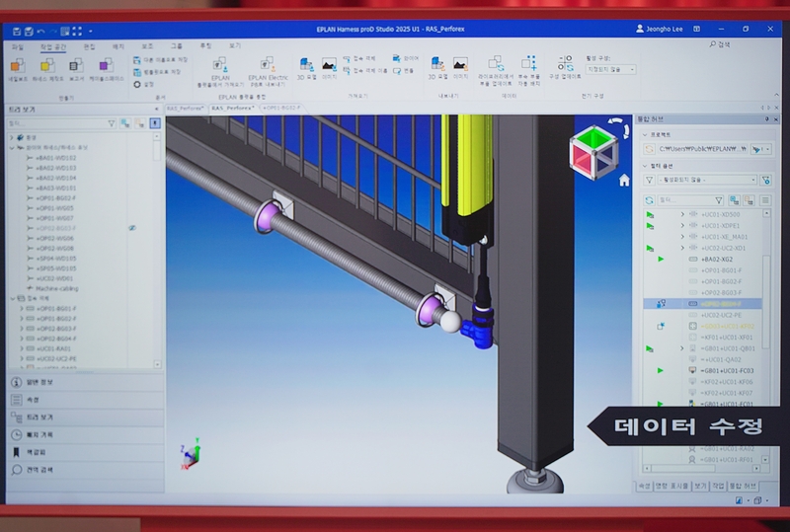
Task: Click the Nailboard orange icon in ribbon
Action: pos(17,66)
